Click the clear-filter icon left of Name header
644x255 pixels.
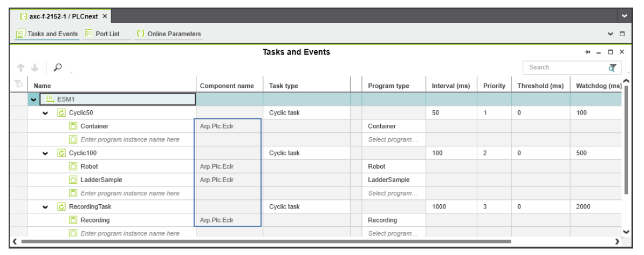tap(18, 84)
